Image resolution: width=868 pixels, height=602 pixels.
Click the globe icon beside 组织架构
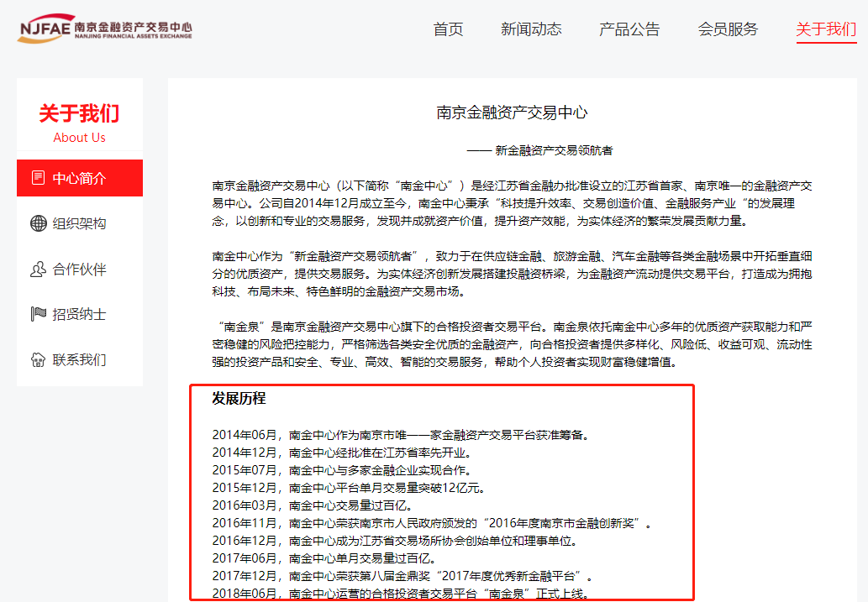pos(38,223)
